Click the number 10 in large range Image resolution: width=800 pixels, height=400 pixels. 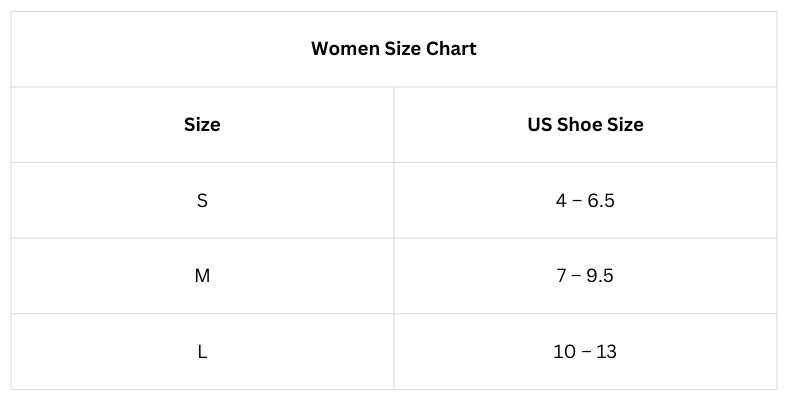pos(564,352)
